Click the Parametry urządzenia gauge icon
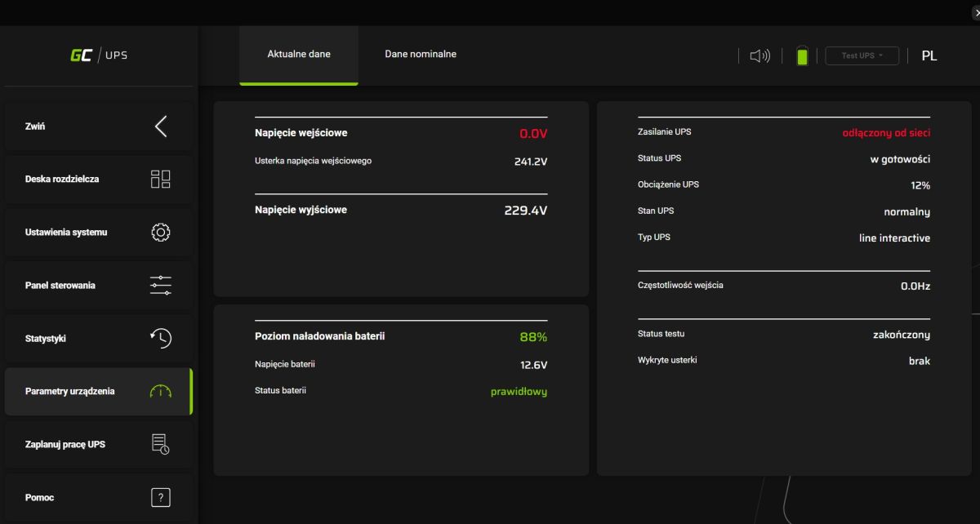 pos(161,392)
